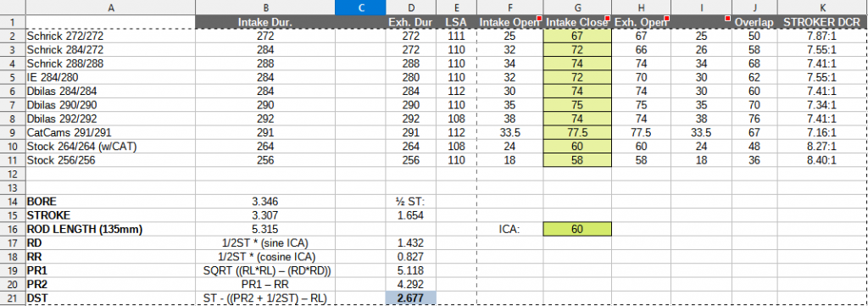The image size is (868, 306).
Task: Select the CatCams 291/291 row label
Action: (x=110, y=133)
